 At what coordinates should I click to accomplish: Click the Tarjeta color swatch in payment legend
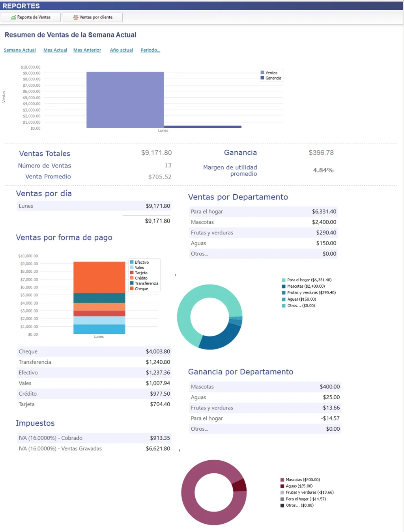click(x=132, y=272)
